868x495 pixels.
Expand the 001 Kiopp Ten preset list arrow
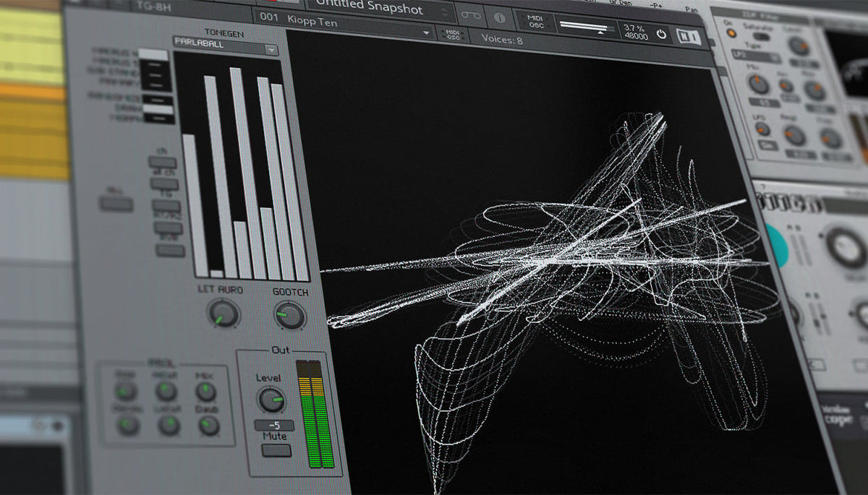pyautogui.click(x=426, y=33)
